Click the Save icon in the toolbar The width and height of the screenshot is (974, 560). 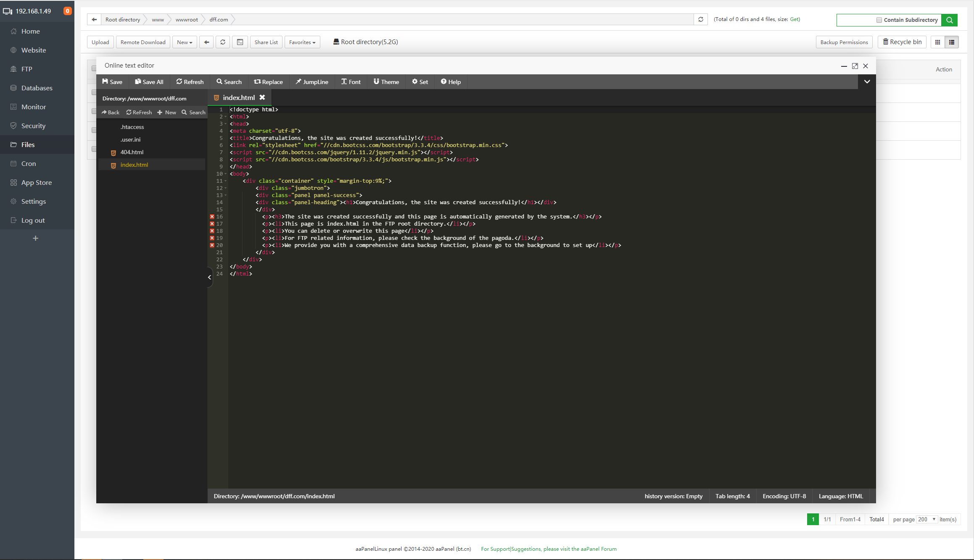point(112,82)
